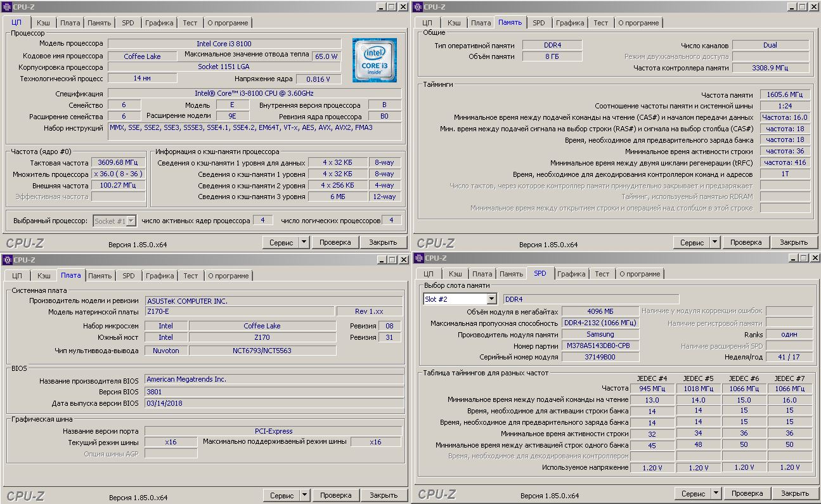Click the module manufacturer 'Samsung'
Screen dimensions: 821x504
(x=600, y=334)
